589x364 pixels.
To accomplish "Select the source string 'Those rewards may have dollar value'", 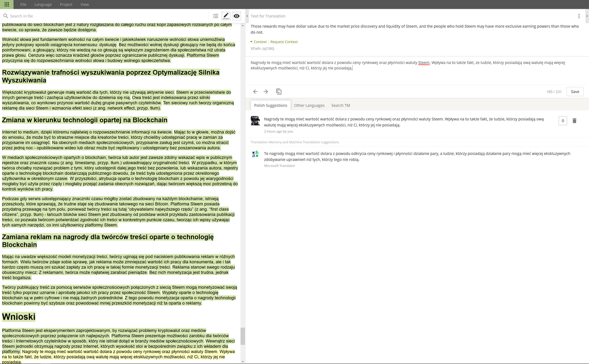I will pyautogui.click(x=415, y=29).
